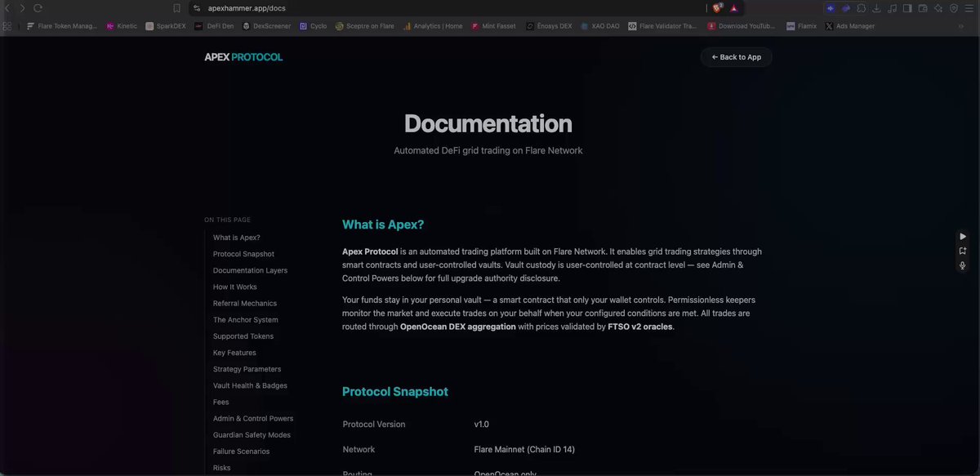Viewport: 980px width, 476px height.
Task: Open the extensions puzzle icon
Action: point(861,8)
